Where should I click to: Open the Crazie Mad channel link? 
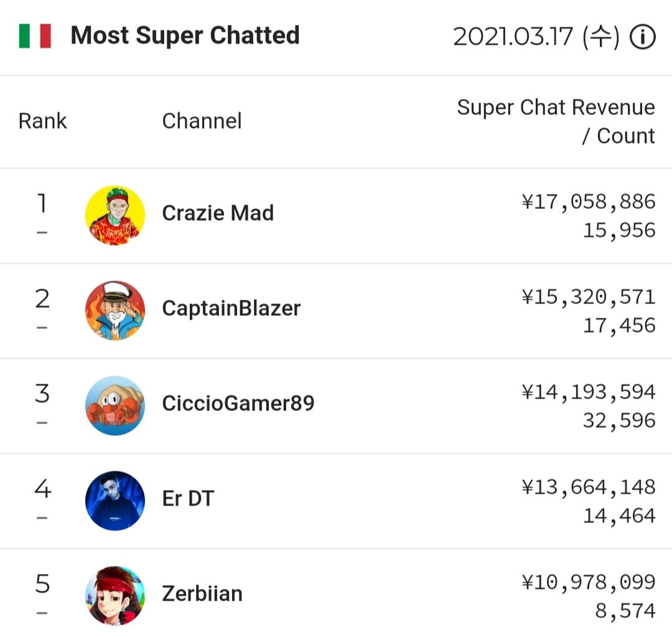point(218,213)
